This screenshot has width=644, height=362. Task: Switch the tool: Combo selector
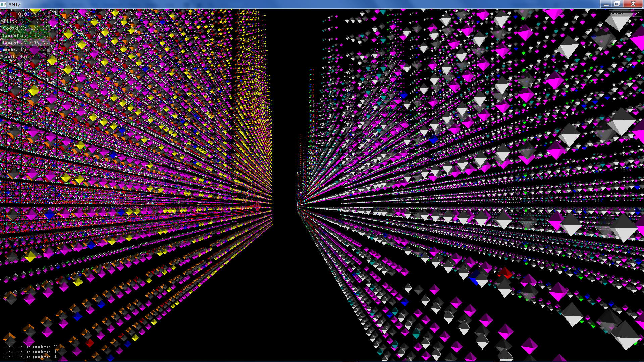click(19, 56)
